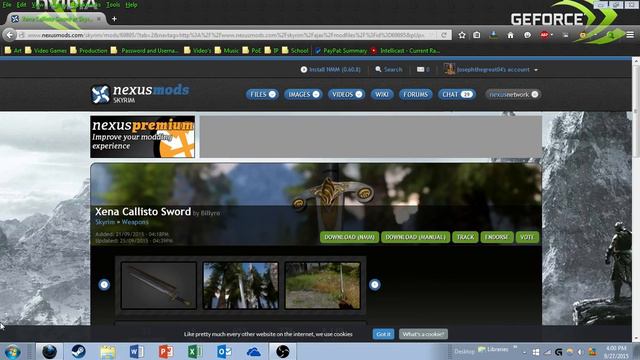Launch Word from the taskbar

coord(136,351)
